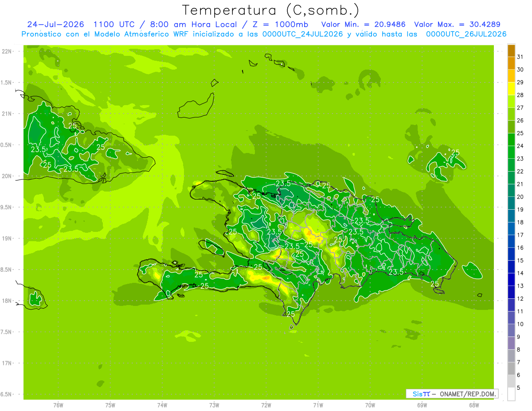Click Tortuga island off Haiti's north coast
This screenshot has height=411, width=532.
(x=224, y=174)
